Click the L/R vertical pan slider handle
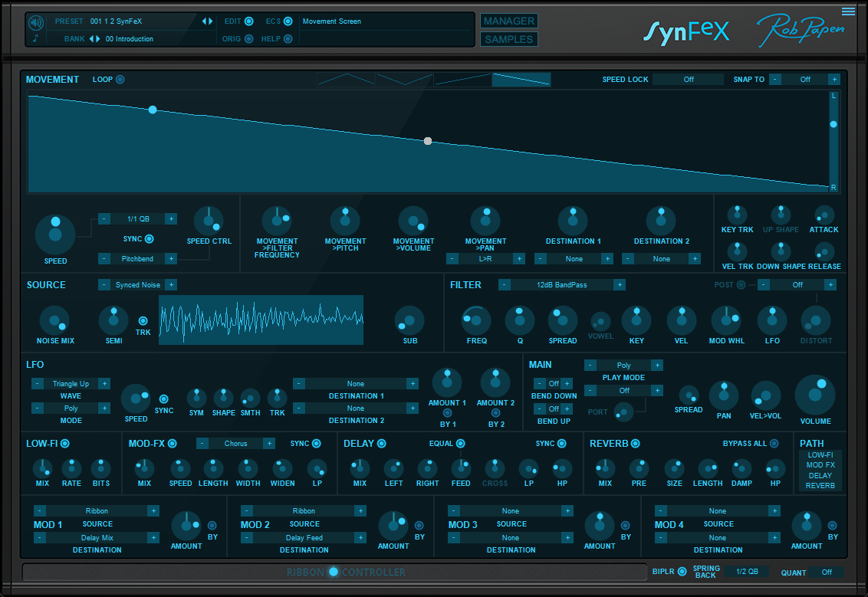Image resolution: width=868 pixels, height=597 pixels. click(833, 124)
